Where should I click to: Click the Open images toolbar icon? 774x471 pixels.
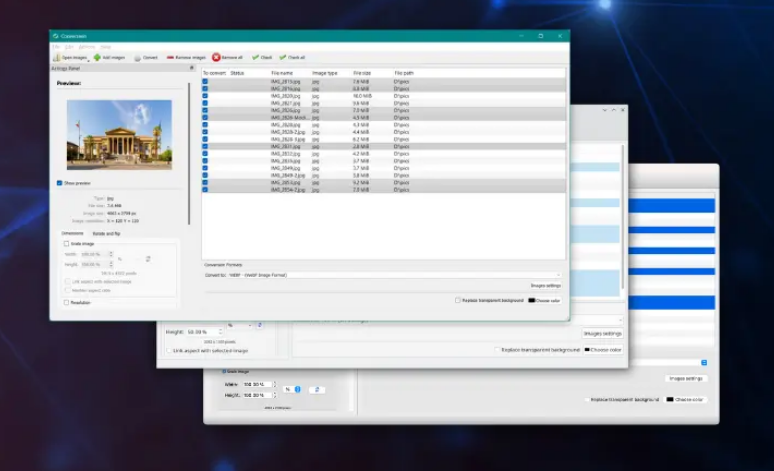(x=57, y=58)
